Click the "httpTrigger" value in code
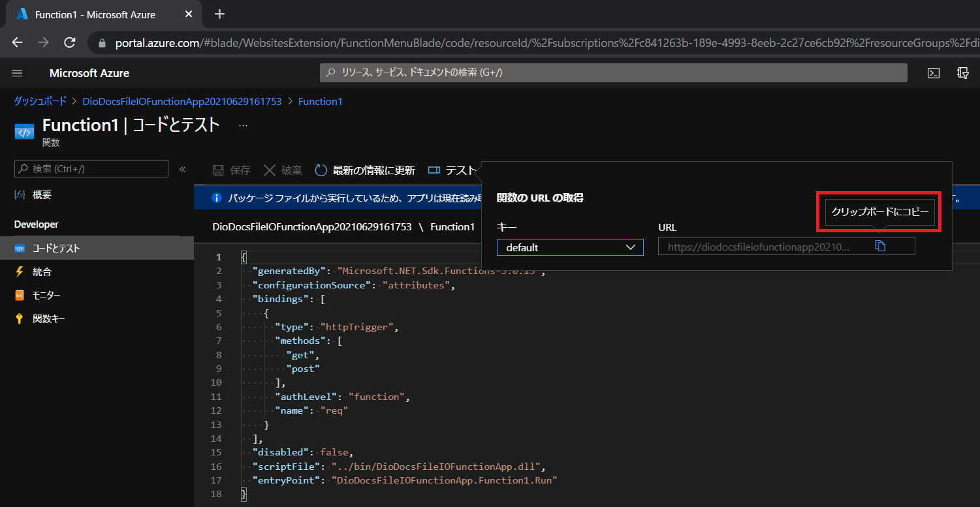 (356, 327)
